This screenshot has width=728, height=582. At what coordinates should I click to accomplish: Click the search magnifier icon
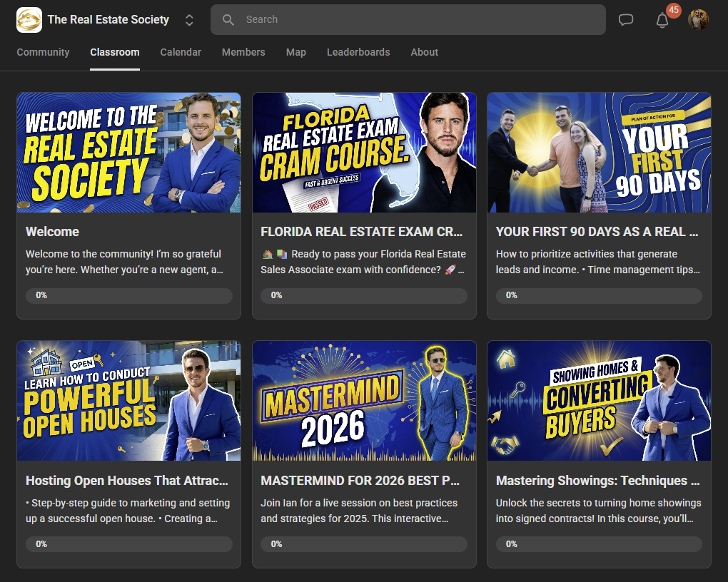pyautogui.click(x=228, y=19)
